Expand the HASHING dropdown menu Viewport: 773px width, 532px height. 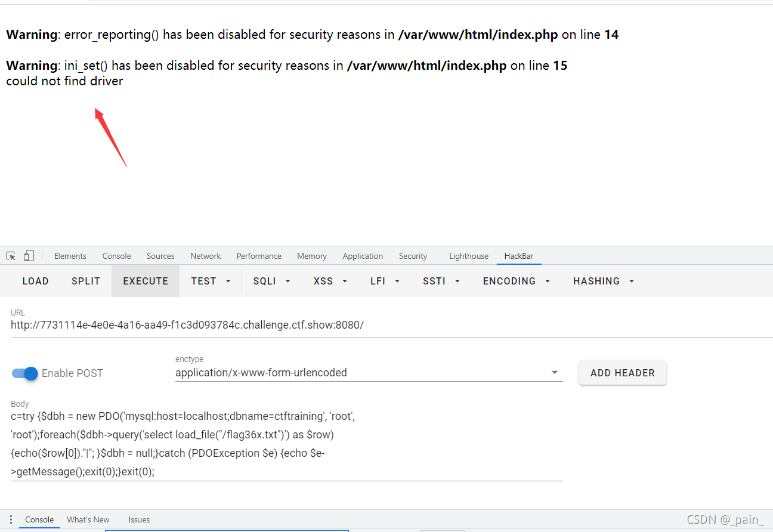[604, 281]
